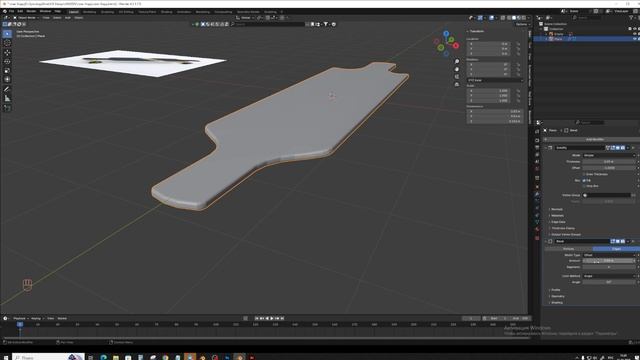Enable Even Thickness checkbox in Solidify
640x360 pixels.
[584, 174]
